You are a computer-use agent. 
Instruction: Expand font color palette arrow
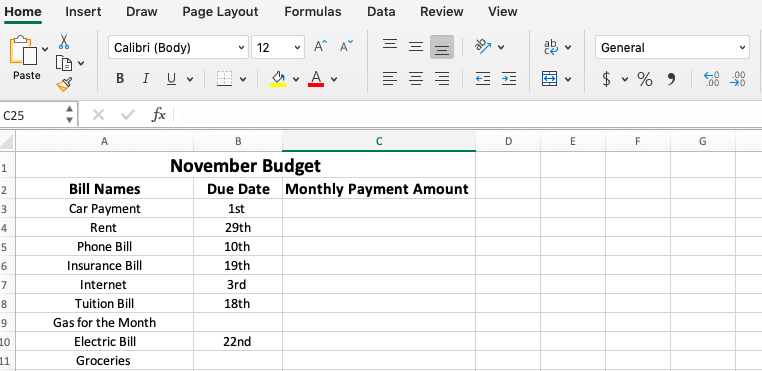(334, 79)
